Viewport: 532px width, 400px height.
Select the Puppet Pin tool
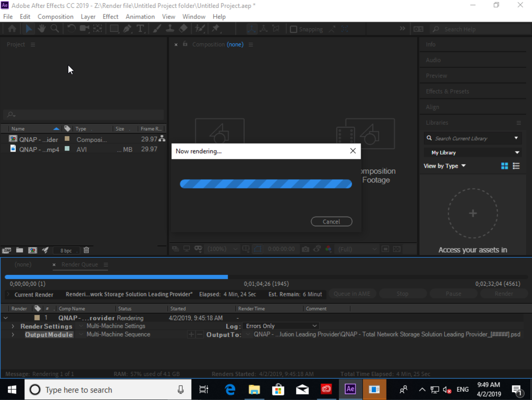point(216,29)
